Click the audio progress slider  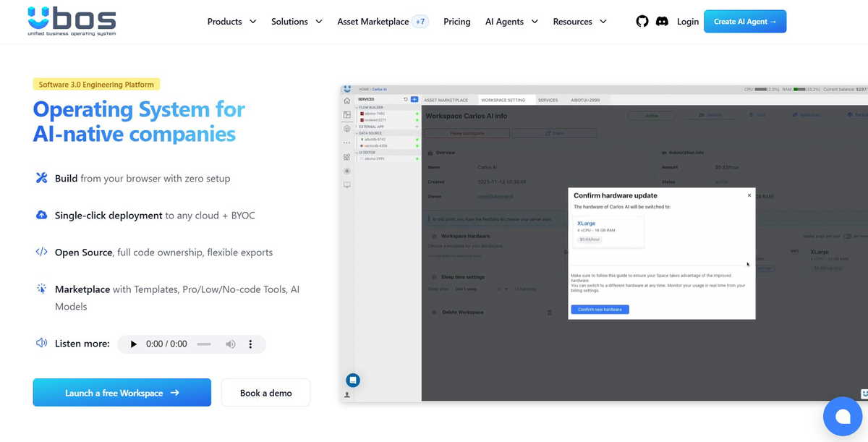click(204, 344)
